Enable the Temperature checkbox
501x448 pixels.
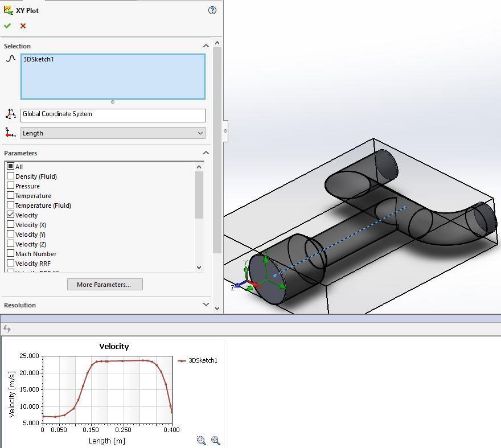coord(11,195)
